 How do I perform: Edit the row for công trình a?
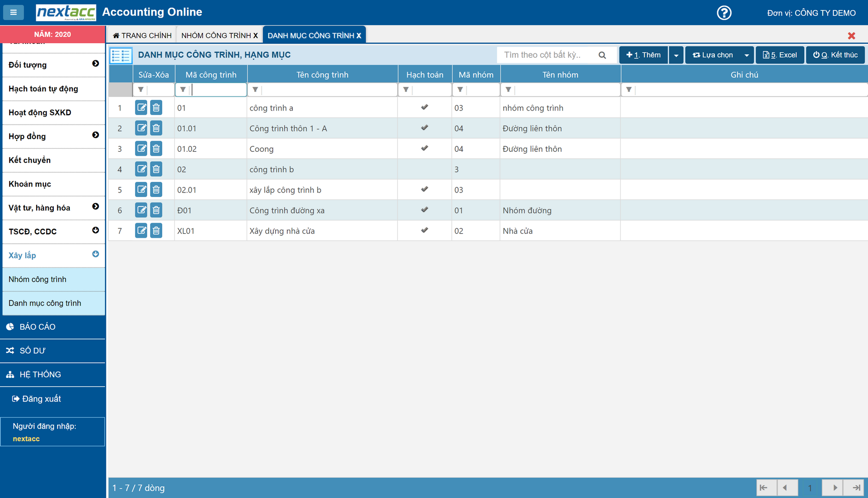141,108
